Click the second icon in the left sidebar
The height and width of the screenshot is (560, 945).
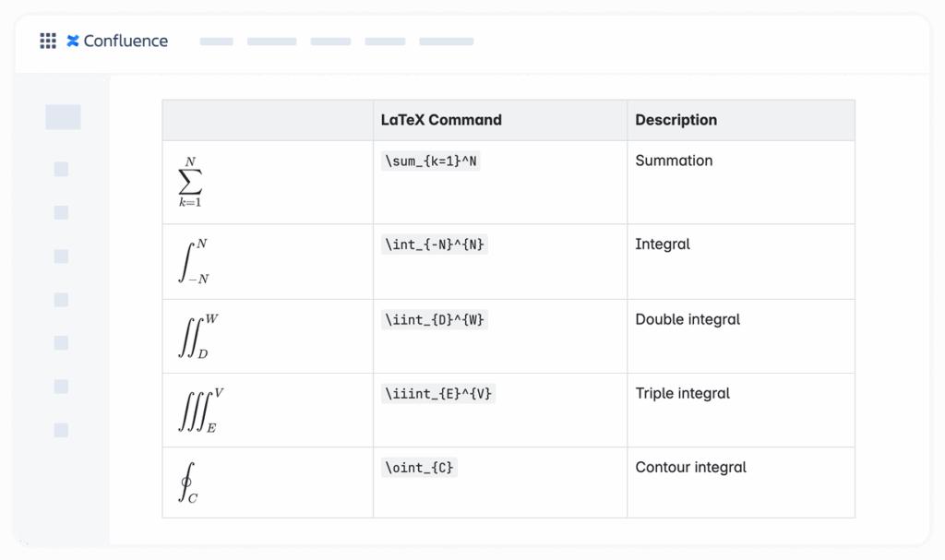61,169
